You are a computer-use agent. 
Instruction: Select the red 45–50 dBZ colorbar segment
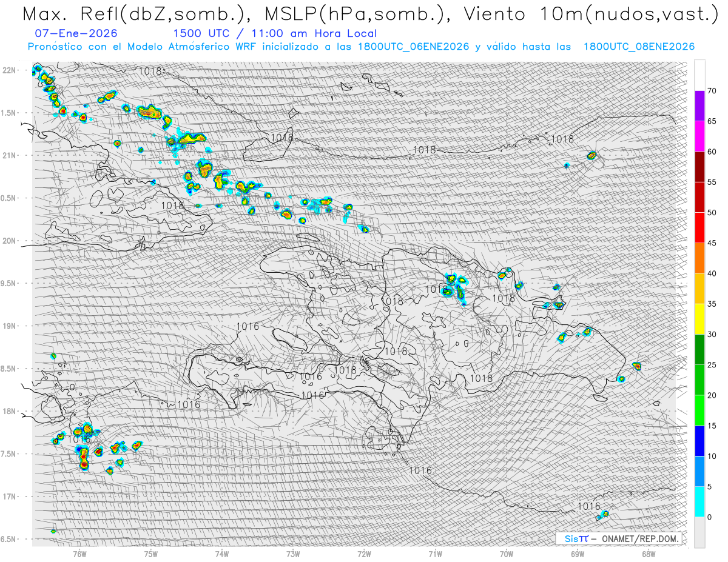tap(699, 228)
